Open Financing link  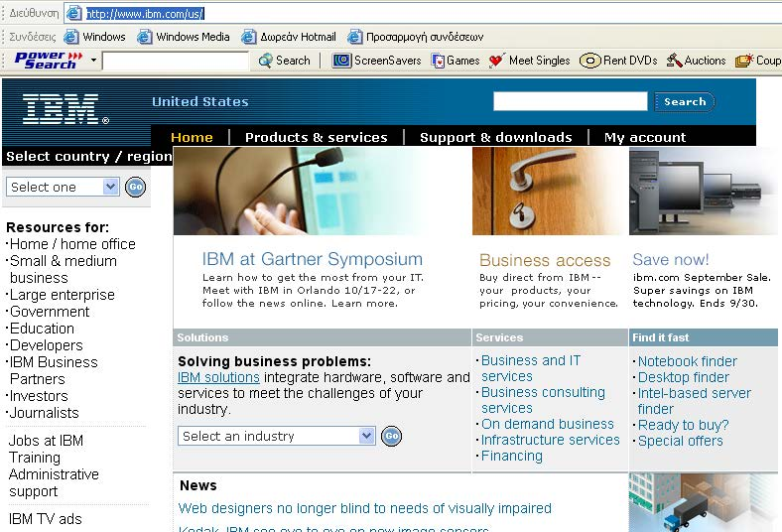(x=512, y=457)
